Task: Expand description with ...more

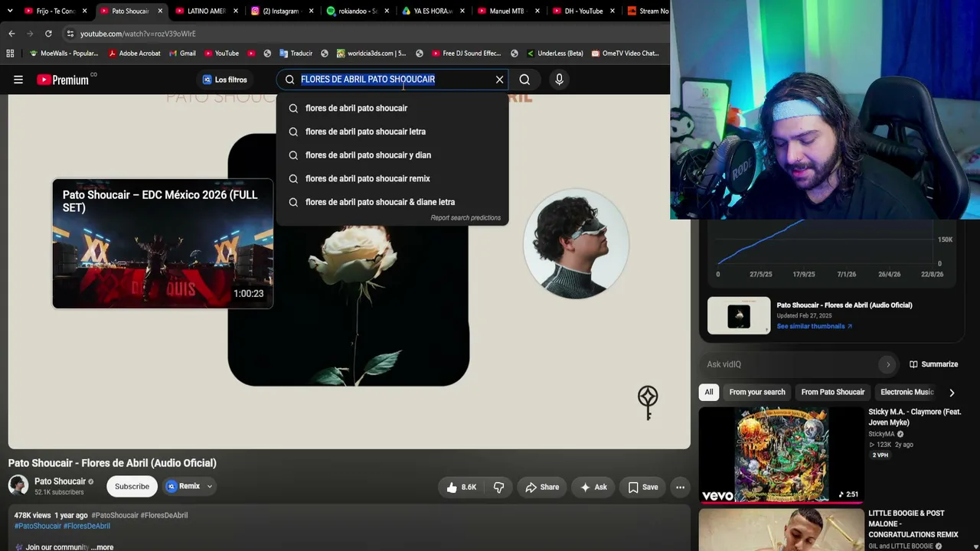Action: click(103, 547)
